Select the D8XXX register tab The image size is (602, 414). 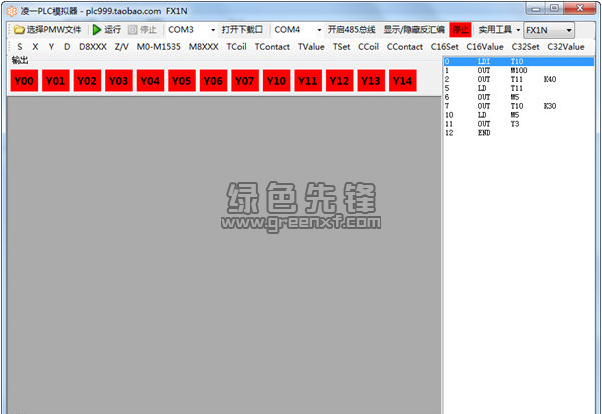93,46
